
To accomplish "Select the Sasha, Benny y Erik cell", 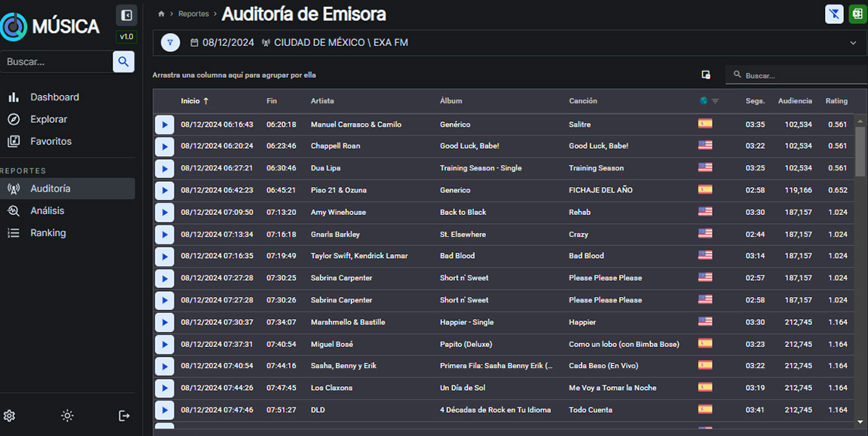I will [343, 366].
